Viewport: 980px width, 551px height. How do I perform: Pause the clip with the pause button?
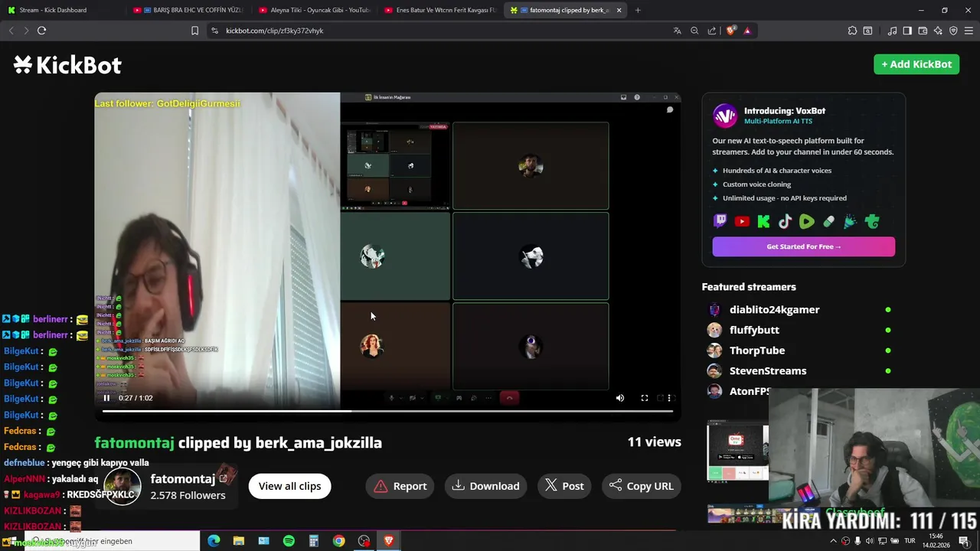(x=106, y=398)
